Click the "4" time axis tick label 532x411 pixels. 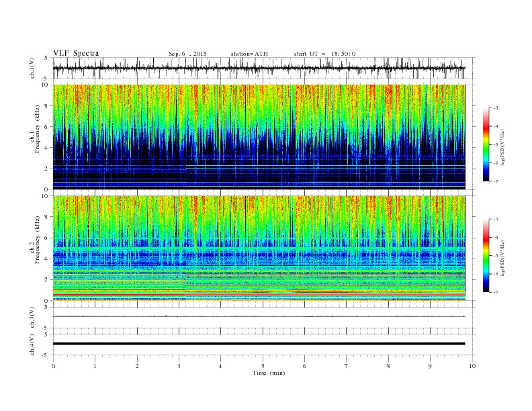(220, 366)
